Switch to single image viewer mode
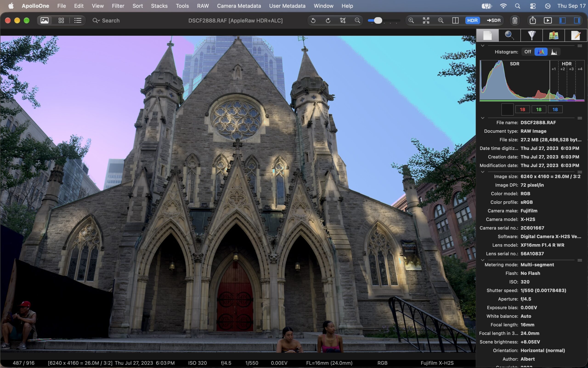Screen dimensions: 588x368 coord(44,20)
